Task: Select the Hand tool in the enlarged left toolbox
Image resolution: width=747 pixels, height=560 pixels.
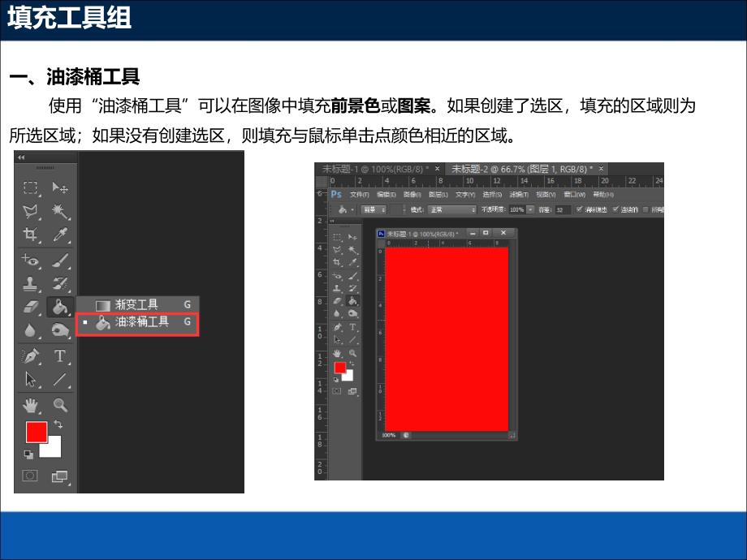Action: click(x=31, y=404)
